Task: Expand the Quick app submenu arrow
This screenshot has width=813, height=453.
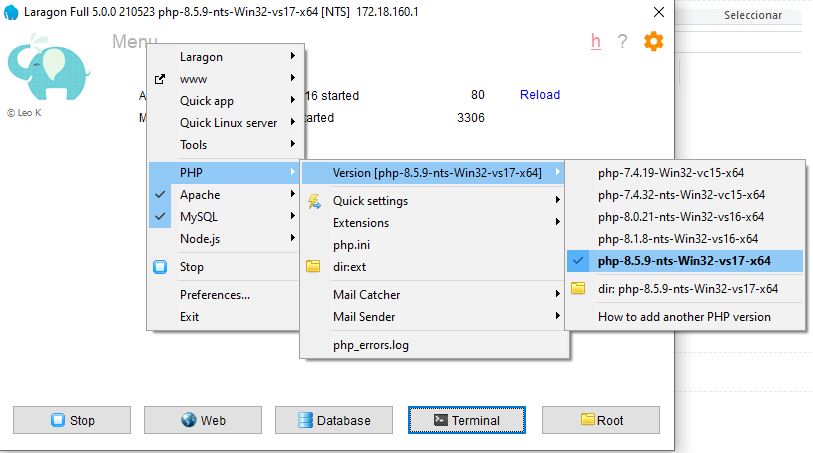Action: [x=292, y=100]
